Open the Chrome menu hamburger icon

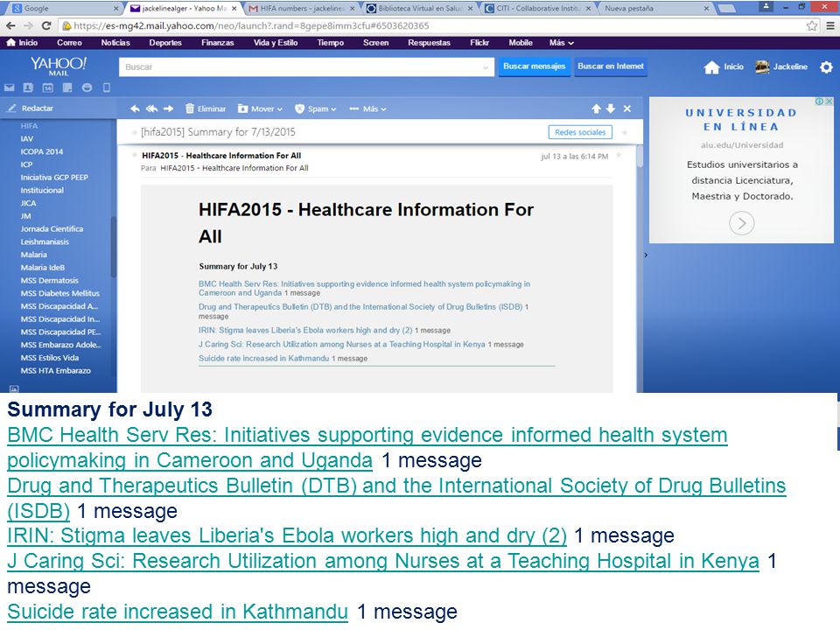(829, 25)
